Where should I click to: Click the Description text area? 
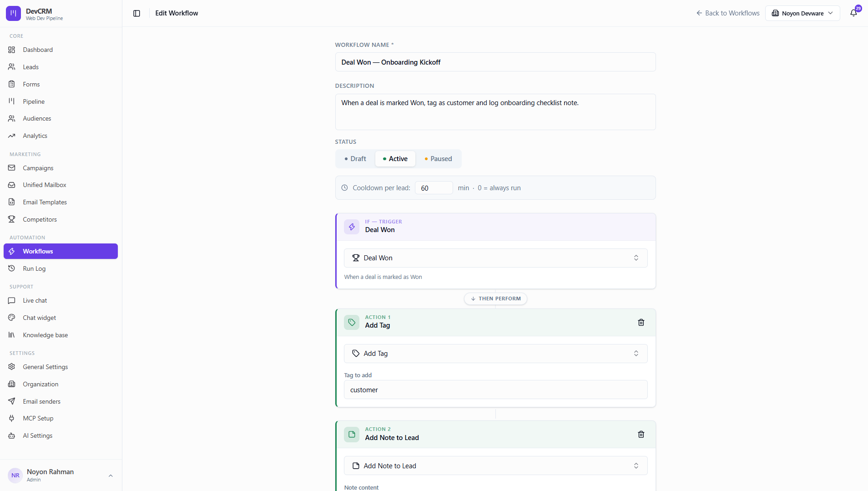coord(495,112)
